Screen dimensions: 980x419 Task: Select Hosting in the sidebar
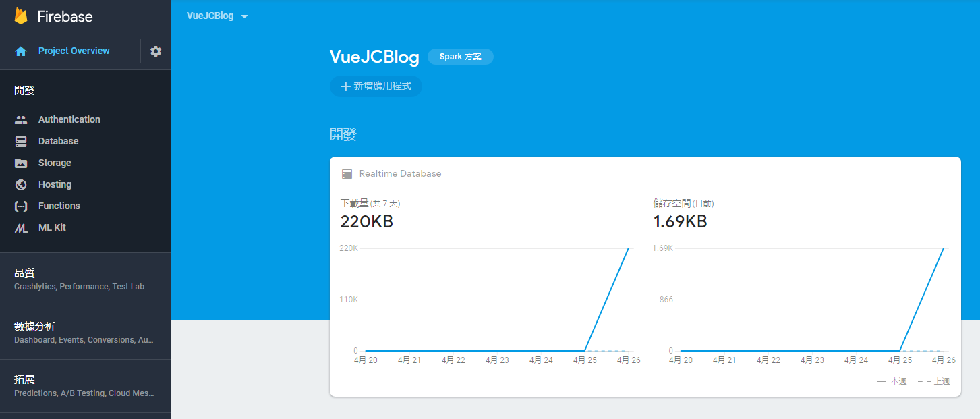click(55, 184)
